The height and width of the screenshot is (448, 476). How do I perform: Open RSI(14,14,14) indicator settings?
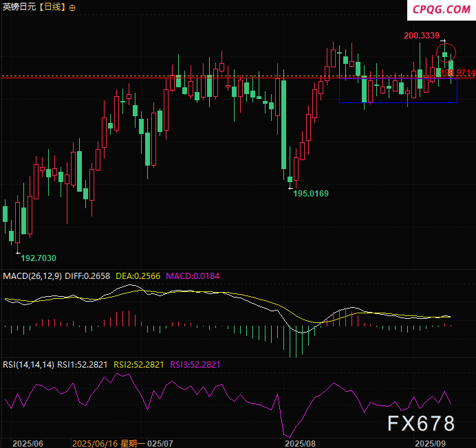(29, 364)
